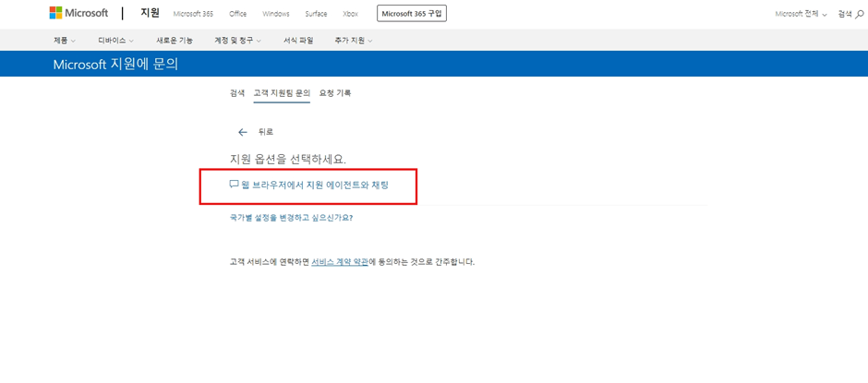Screen dimensions: 868x383
Task: Expand the 디바이스 dropdown menu
Action: point(116,41)
